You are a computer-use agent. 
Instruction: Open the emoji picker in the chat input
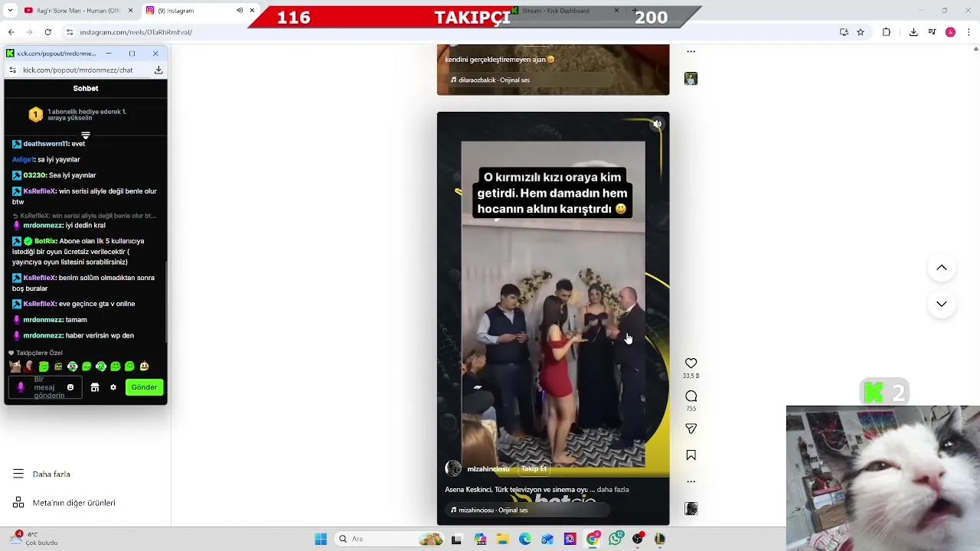pyautogui.click(x=70, y=387)
